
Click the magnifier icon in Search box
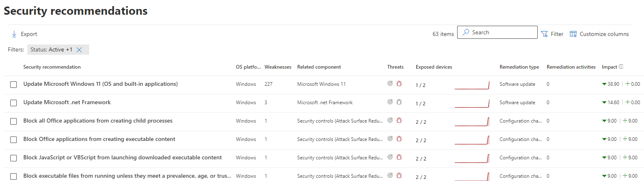point(466,32)
